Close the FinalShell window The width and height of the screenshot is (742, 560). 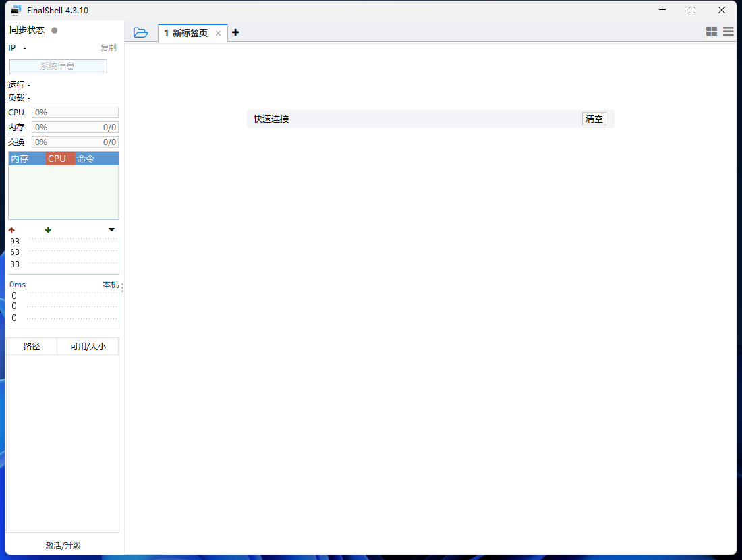(x=722, y=10)
